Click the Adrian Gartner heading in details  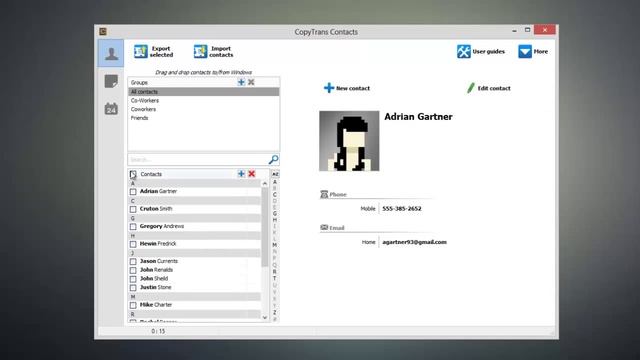click(x=418, y=117)
